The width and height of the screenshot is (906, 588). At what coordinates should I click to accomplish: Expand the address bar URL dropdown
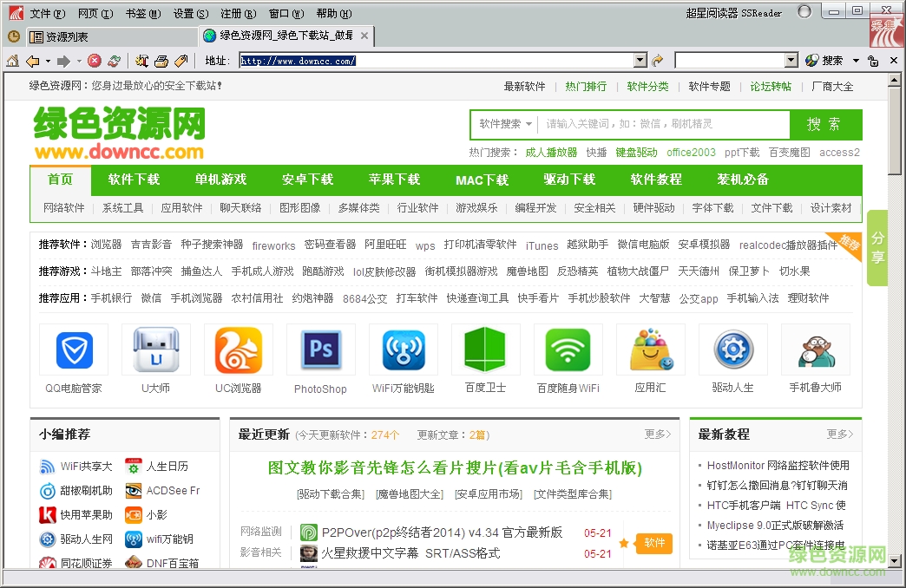640,61
